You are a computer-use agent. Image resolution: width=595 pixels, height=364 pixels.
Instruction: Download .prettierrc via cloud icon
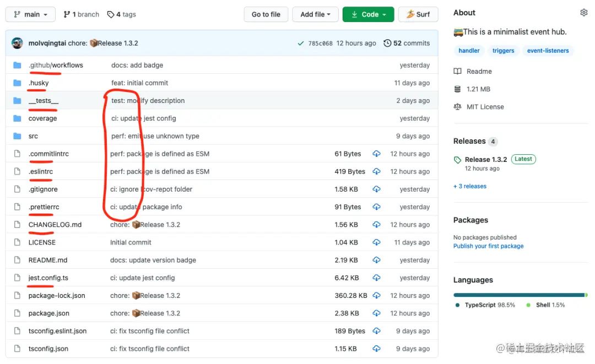tap(376, 207)
